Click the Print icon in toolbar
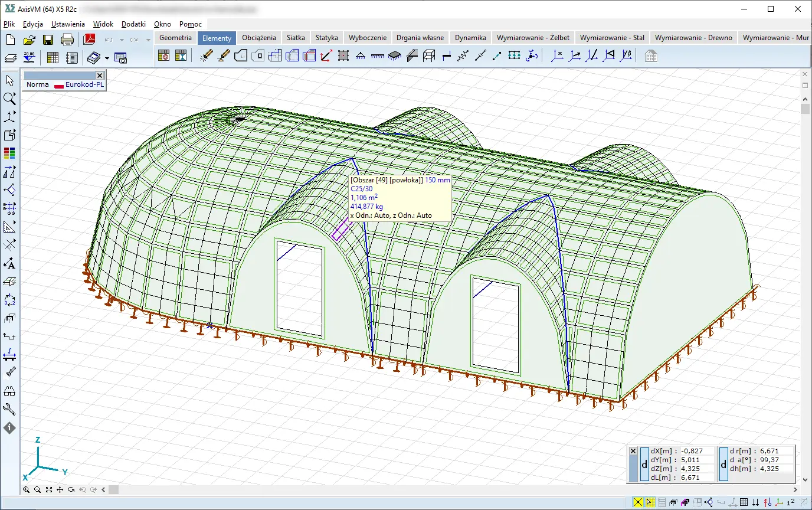Viewport: 812px width, 510px height. point(67,40)
